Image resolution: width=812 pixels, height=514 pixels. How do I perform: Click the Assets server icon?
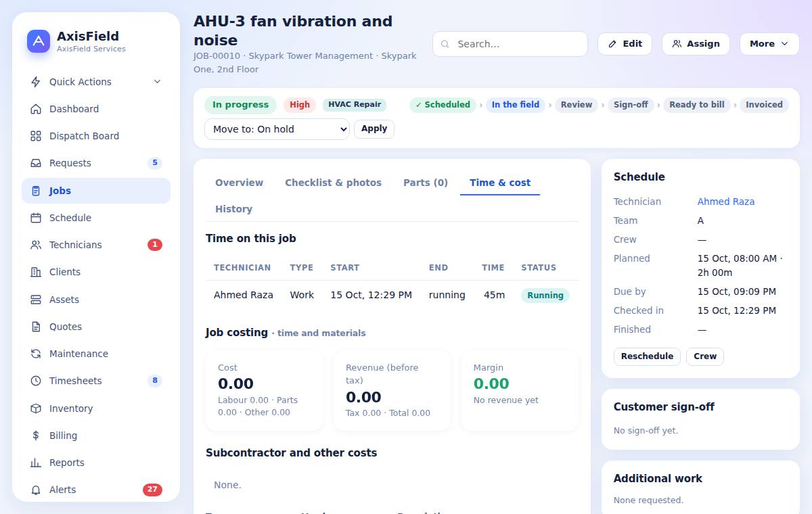click(x=36, y=300)
